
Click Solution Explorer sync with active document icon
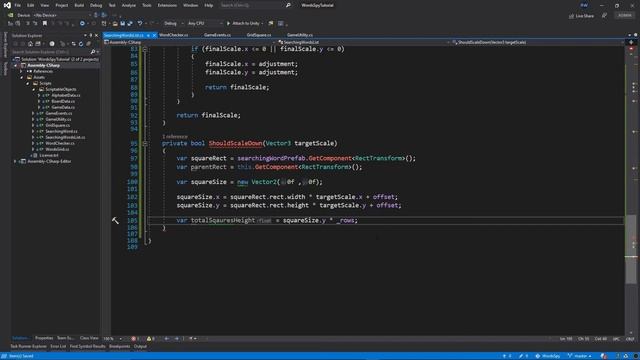click(73, 44)
